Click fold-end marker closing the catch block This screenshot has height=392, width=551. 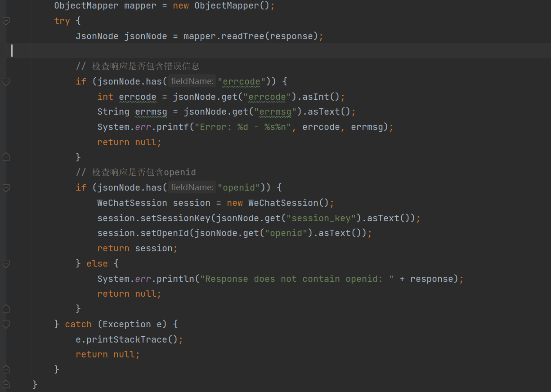6,369
